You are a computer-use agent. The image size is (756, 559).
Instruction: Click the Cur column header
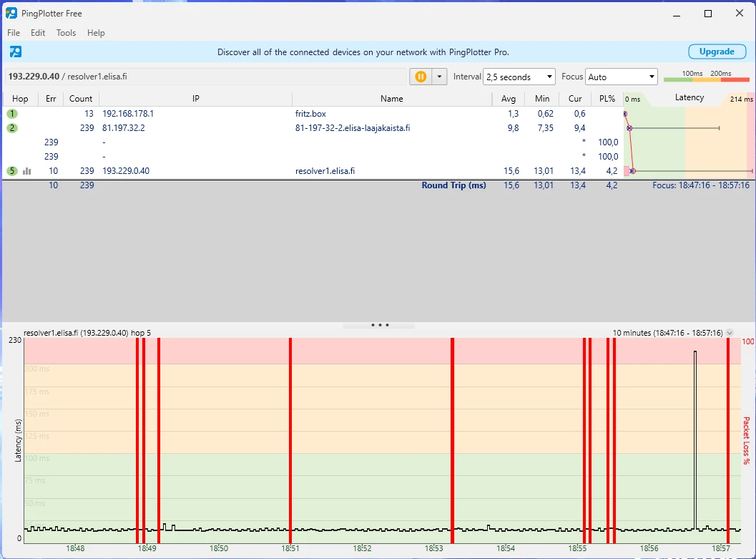(x=575, y=98)
